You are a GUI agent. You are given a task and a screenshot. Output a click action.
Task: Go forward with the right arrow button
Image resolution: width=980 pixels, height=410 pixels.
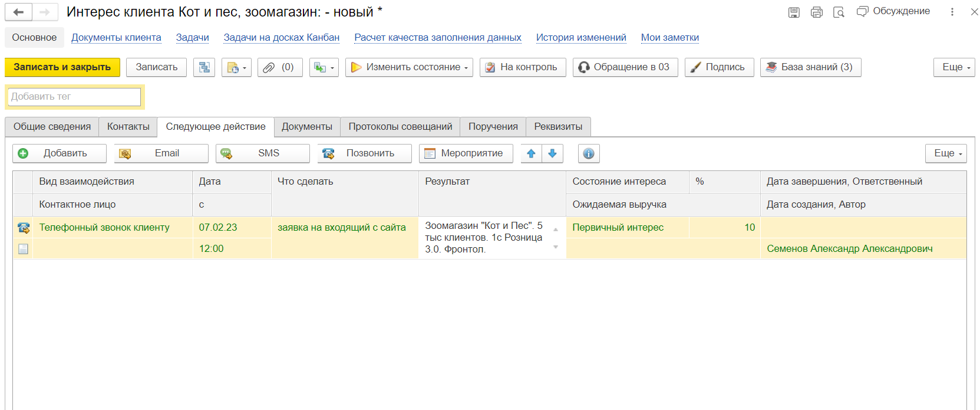(x=45, y=12)
